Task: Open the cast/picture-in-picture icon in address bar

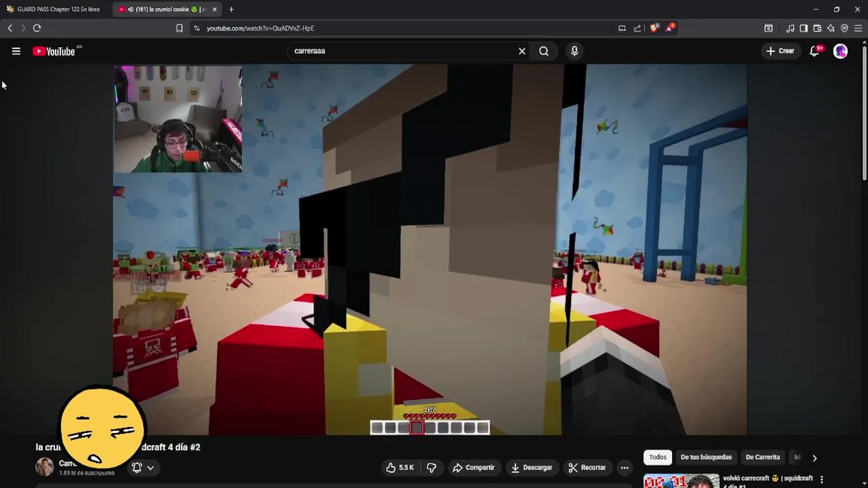Action: coord(622,28)
